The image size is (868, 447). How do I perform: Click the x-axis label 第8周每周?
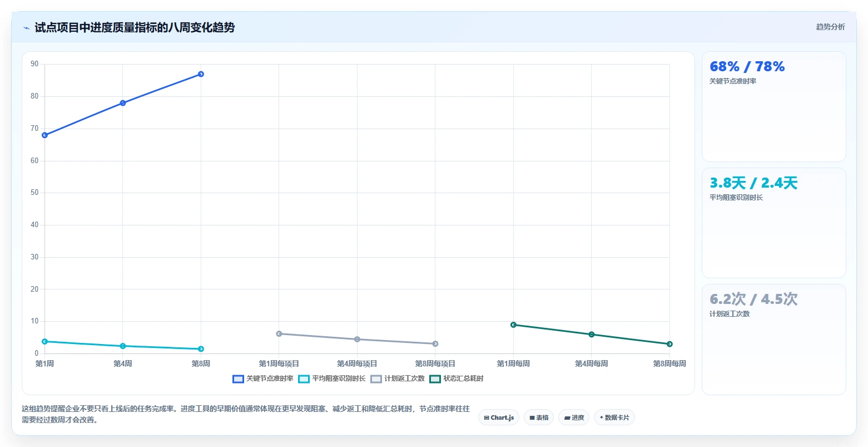click(669, 364)
